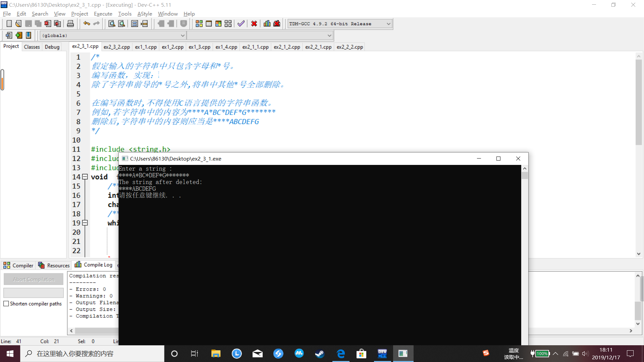
Task: Click the Print icon in toolbar
Action: [x=70, y=23]
